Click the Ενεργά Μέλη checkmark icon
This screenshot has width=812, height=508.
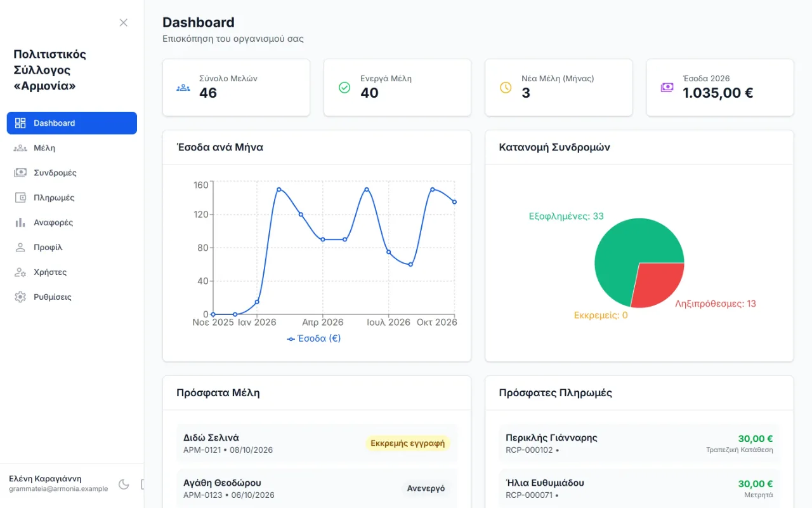coord(344,88)
